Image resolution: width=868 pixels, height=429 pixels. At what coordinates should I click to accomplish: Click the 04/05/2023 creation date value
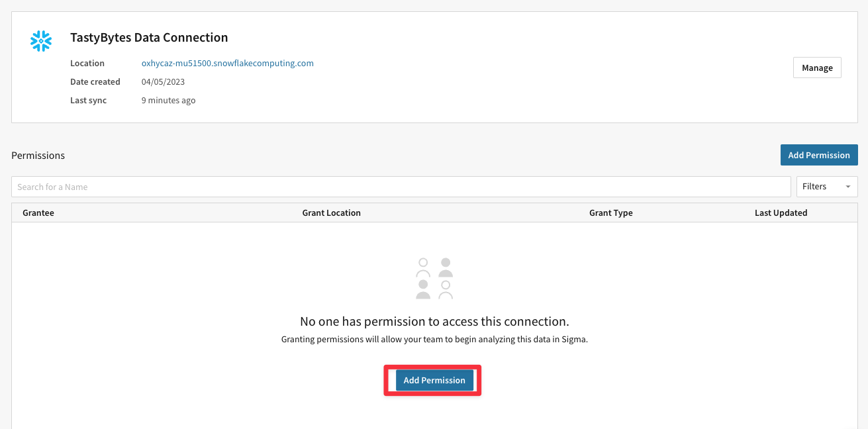(x=163, y=82)
